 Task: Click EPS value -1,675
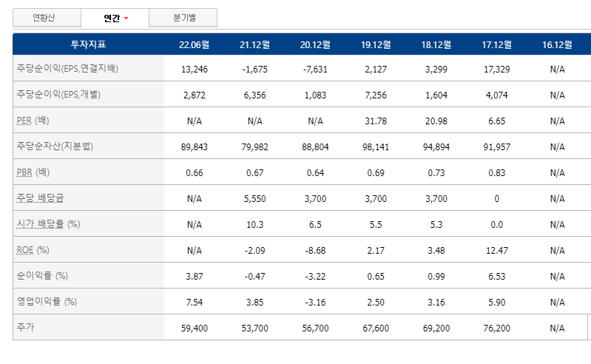point(254,70)
